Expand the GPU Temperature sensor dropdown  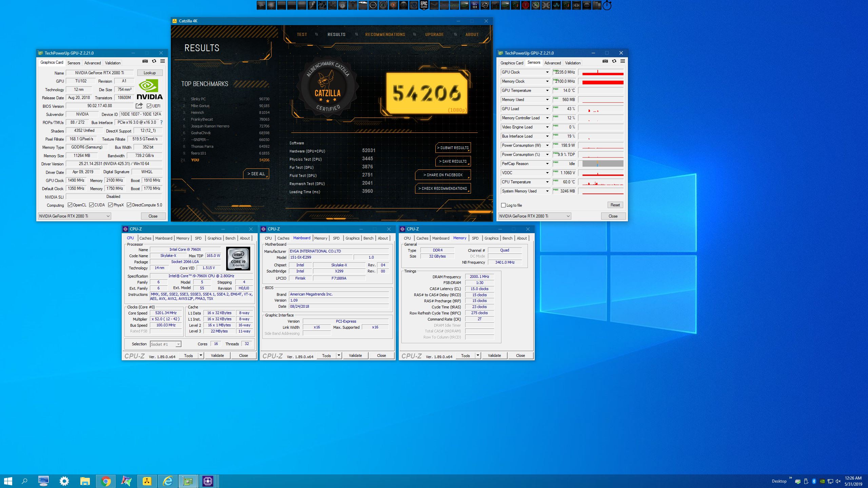point(547,90)
